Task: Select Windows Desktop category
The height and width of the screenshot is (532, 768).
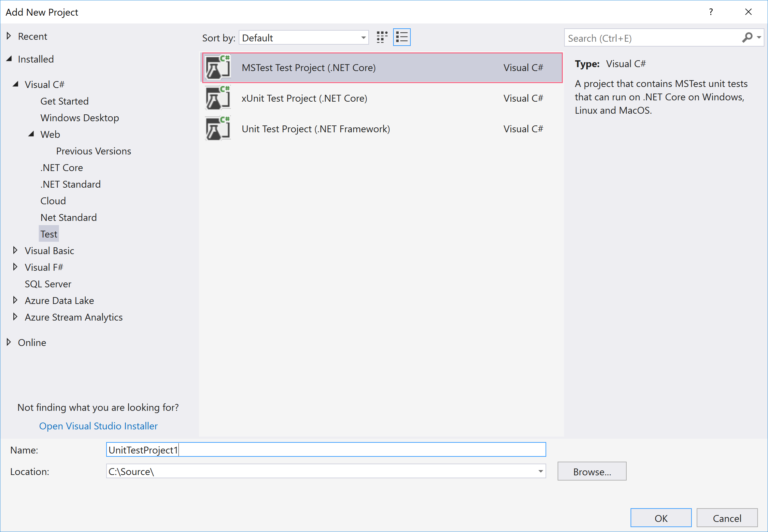Action: click(x=79, y=118)
